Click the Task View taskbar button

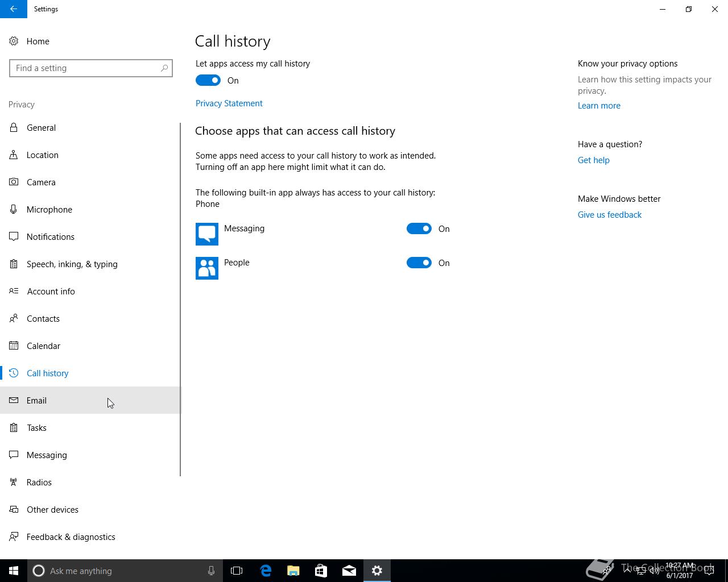pyautogui.click(x=237, y=571)
